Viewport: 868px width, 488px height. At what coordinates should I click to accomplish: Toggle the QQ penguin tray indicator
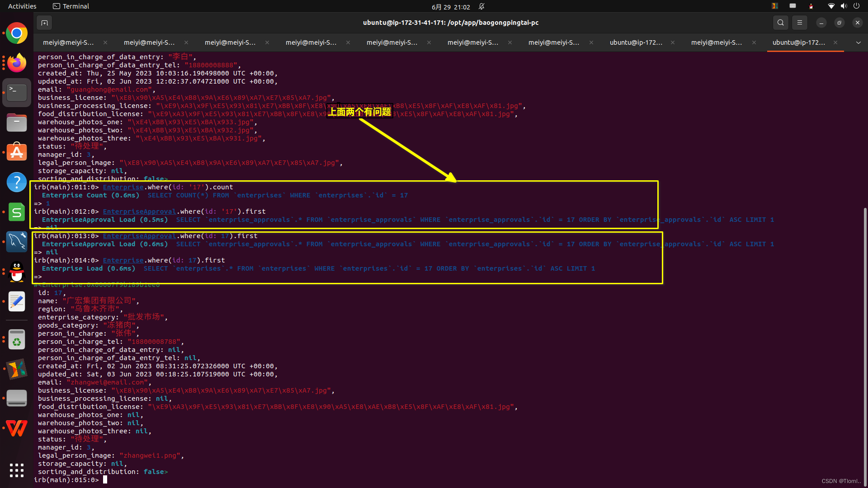tap(811, 6)
